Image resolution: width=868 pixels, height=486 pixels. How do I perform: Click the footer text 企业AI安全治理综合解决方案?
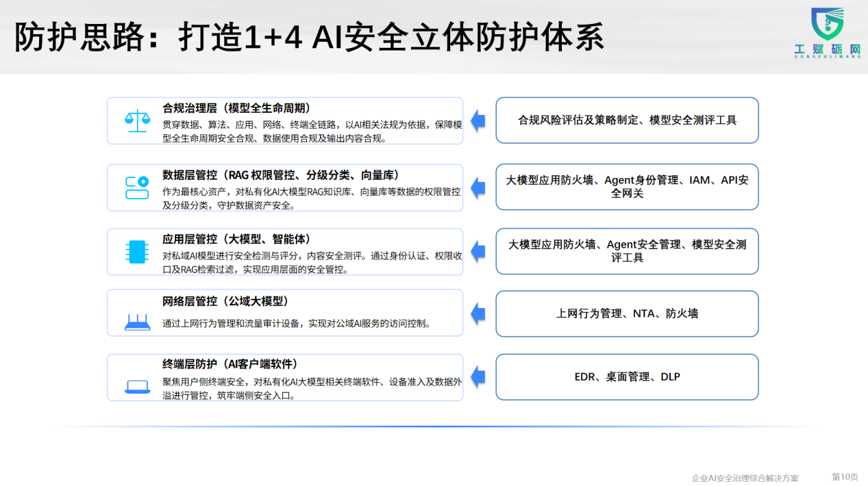(x=745, y=478)
